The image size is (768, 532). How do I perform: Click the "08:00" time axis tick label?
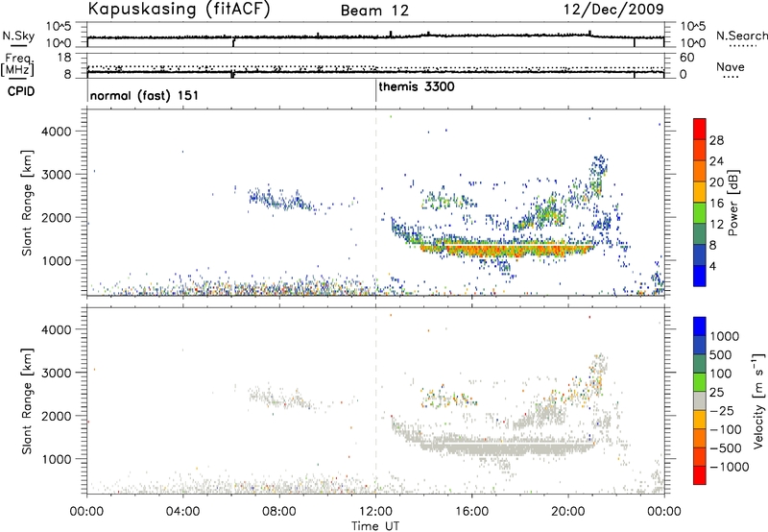pos(279,512)
